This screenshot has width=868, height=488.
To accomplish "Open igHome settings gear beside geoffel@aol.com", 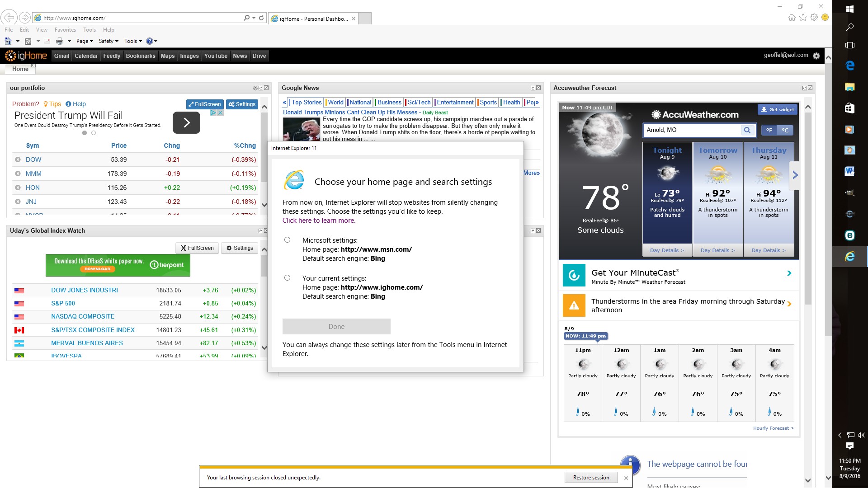I will (816, 56).
